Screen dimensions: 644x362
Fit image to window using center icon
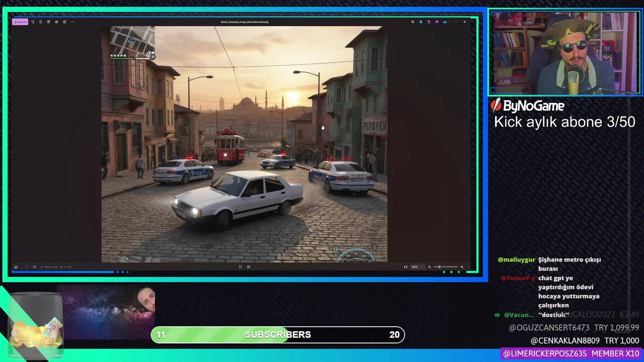pyautogui.click(x=240, y=267)
